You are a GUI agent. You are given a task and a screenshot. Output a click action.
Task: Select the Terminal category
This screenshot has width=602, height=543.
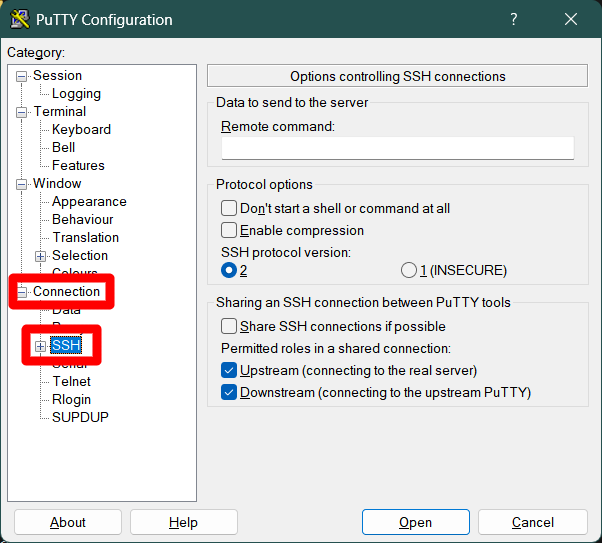click(x=60, y=112)
